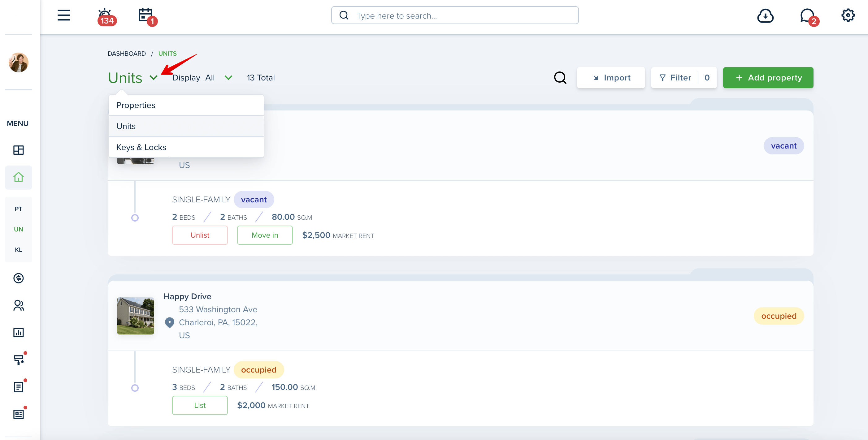The image size is (868, 440).
Task: Select Units from the dropdown menu
Action: pyautogui.click(x=186, y=126)
